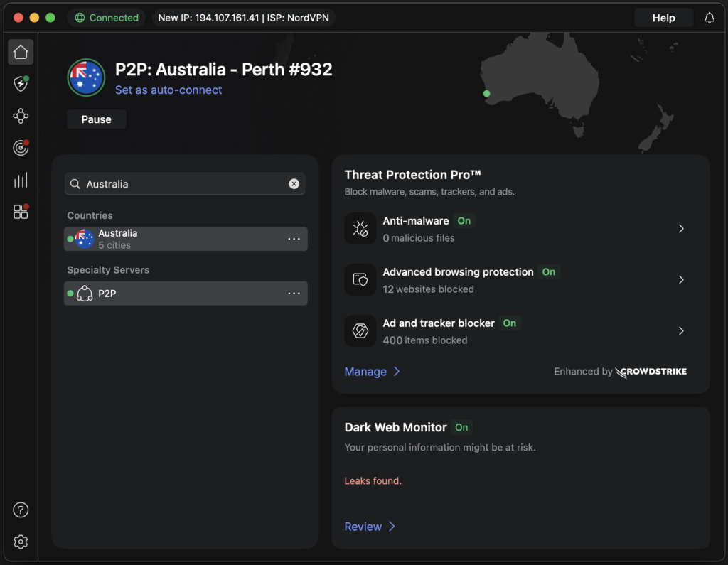The image size is (728, 565).
Task: Click Ad and tracker blocker icon
Action: (360, 330)
